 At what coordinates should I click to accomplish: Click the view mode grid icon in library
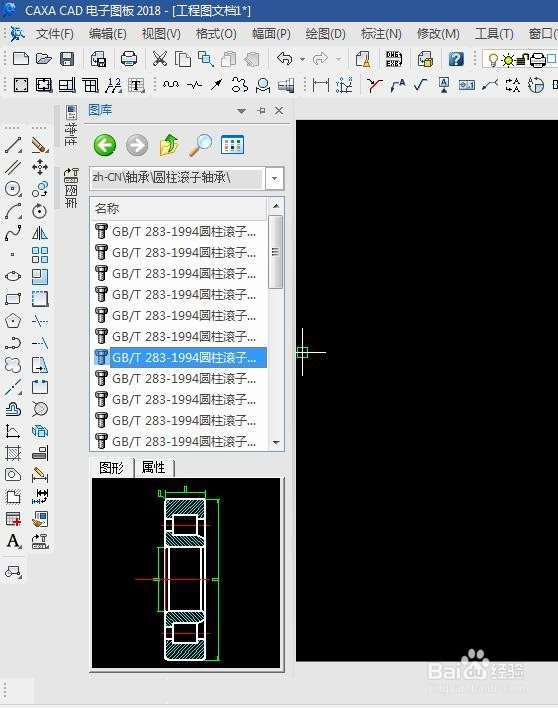click(x=232, y=145)
